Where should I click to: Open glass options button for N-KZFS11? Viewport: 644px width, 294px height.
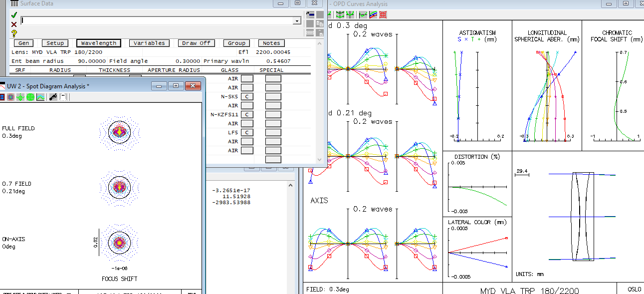tap(247, 114)
